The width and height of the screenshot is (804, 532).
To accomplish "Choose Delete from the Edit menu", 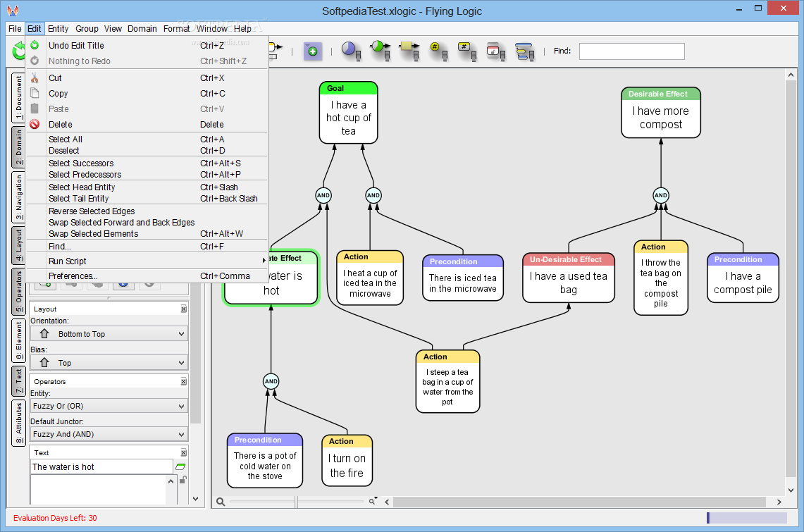I will (148, 124).
